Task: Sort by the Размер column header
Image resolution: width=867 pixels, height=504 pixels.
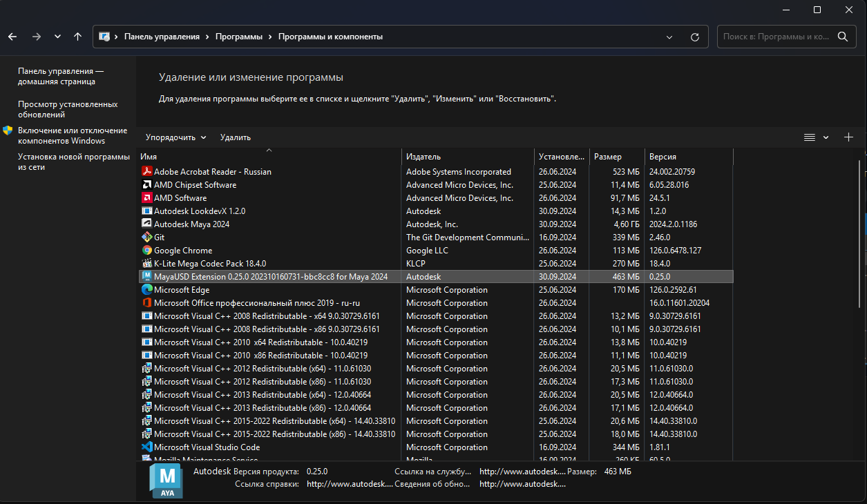Action: pos(608,157)
